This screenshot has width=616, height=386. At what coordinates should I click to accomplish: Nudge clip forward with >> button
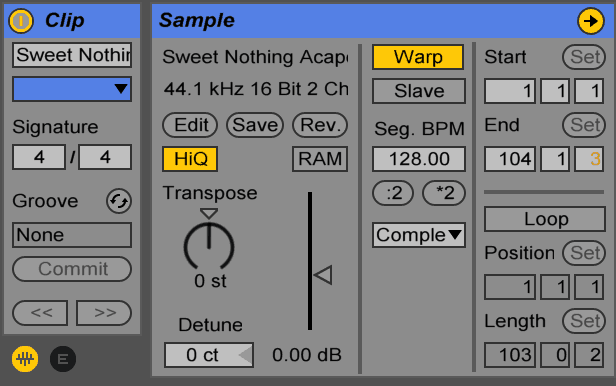click(104, 313)
